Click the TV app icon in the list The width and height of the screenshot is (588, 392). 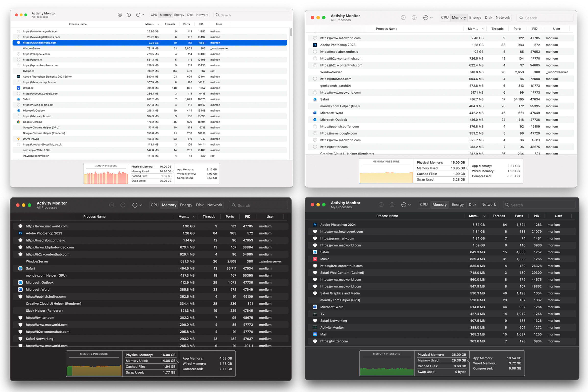(x=315, y=314)
